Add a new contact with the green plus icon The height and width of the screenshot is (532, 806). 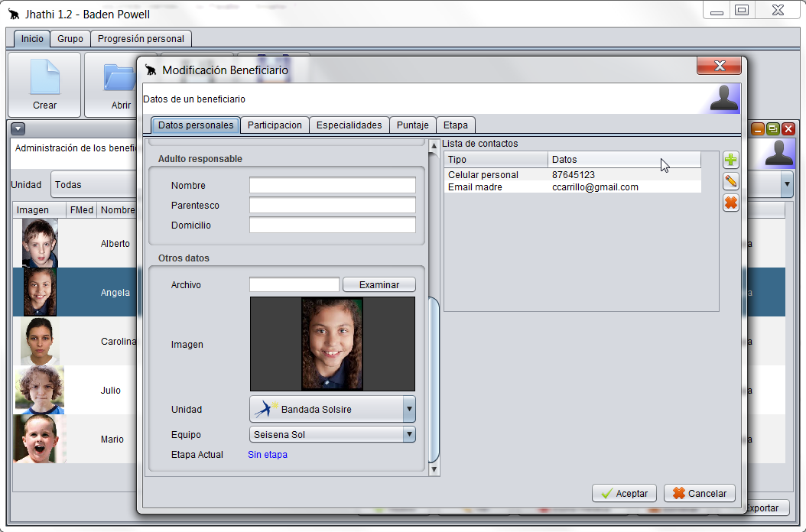(x=730, y=160)
